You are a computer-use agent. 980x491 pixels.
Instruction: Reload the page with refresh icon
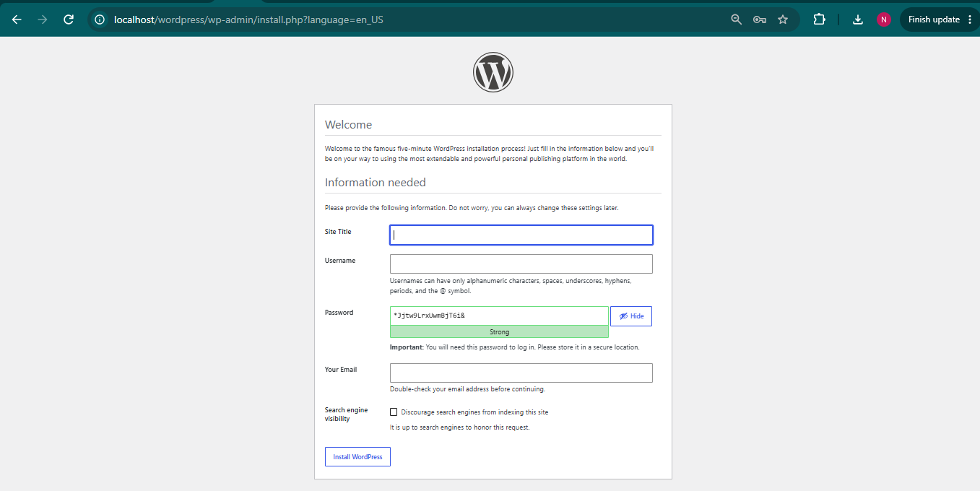[69, 19]
